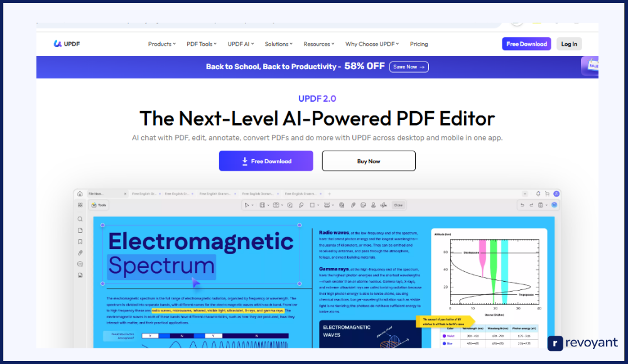Open the shopping cart icon

coord(547,194)
